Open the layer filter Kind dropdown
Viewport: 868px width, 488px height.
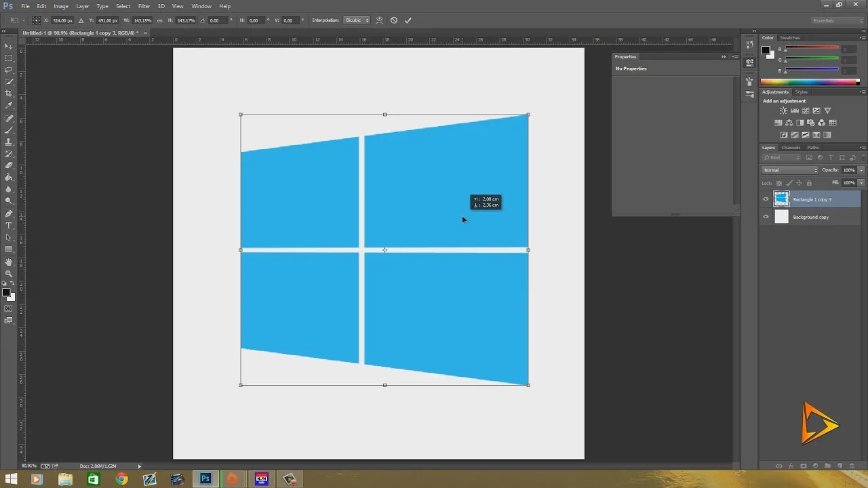coord(781,157)
